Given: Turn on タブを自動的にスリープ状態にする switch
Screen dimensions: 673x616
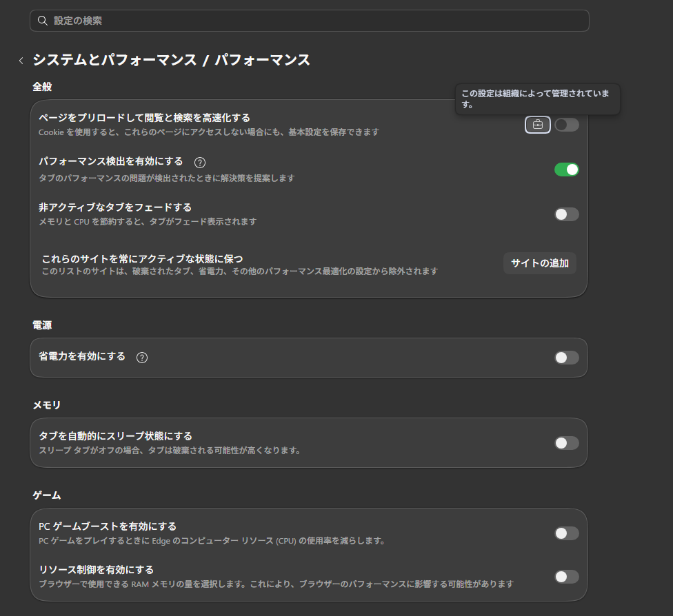Looking at the screenshot, I should tap(567, 442).
